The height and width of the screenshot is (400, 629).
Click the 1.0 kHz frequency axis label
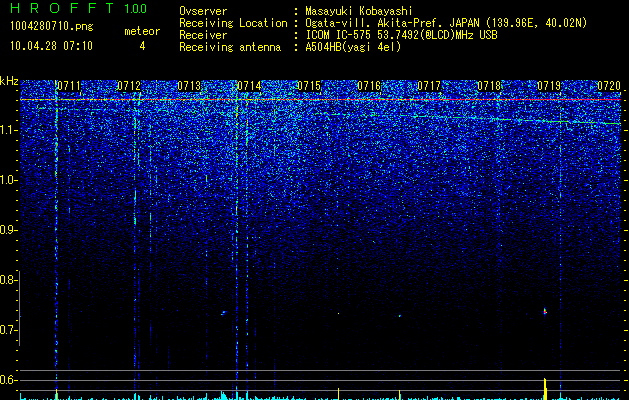click(8, 180)
